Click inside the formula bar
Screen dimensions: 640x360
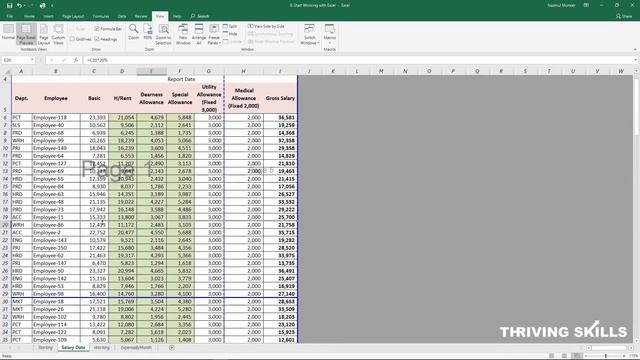click(x=359, y=60)
